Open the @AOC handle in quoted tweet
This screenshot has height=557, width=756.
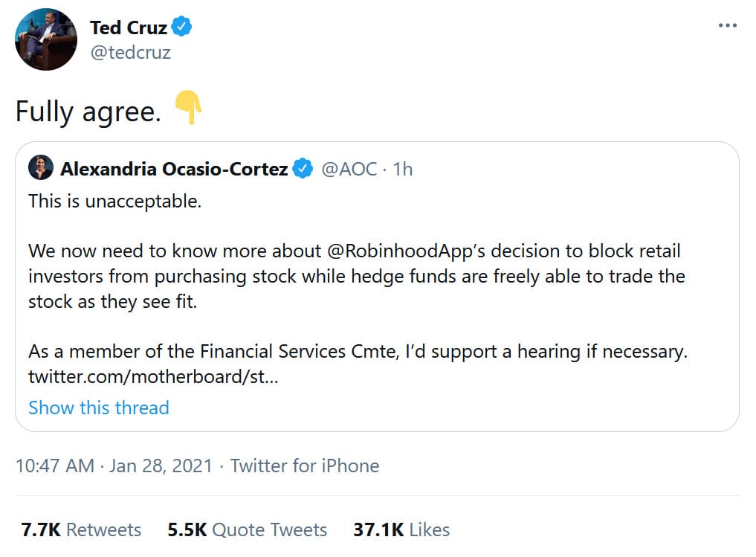click(349, 169)
